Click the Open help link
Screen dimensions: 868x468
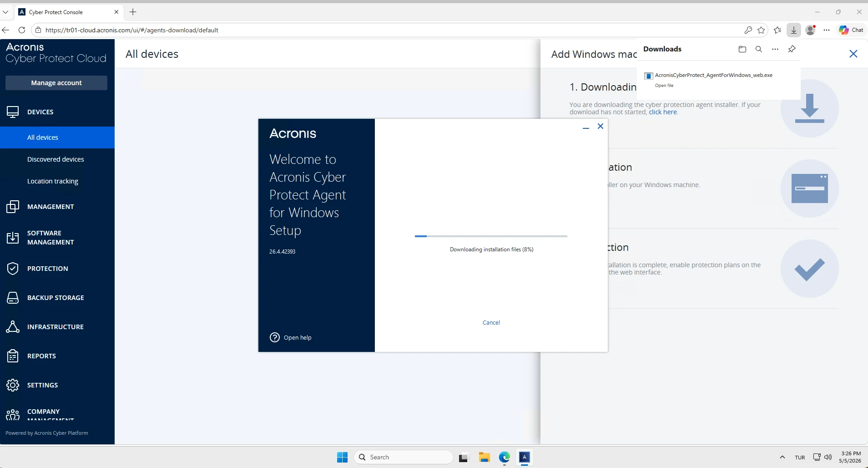coord(298,337)
